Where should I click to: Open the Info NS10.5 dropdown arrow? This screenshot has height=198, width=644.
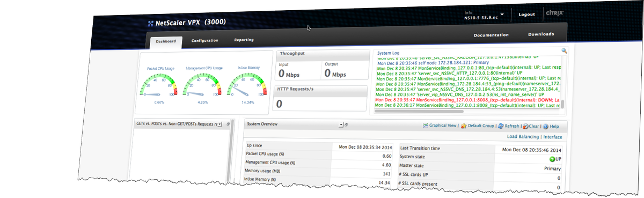tap(502, 14)
